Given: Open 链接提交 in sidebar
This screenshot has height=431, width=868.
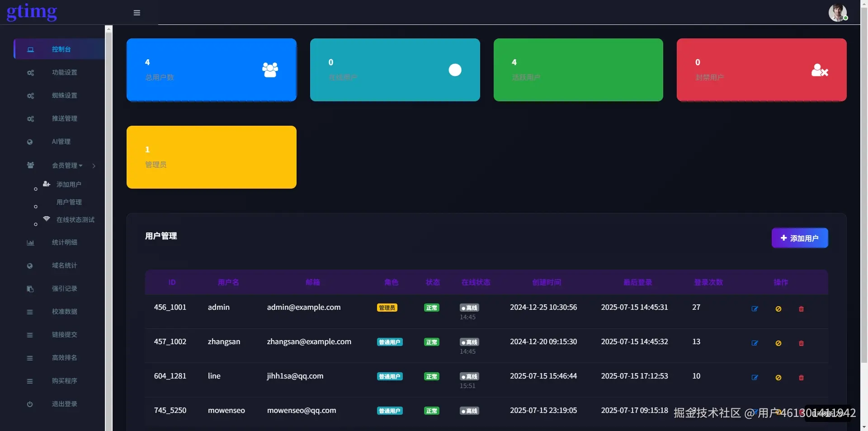Looking at the screenshot, I should [x=64, y=335].
